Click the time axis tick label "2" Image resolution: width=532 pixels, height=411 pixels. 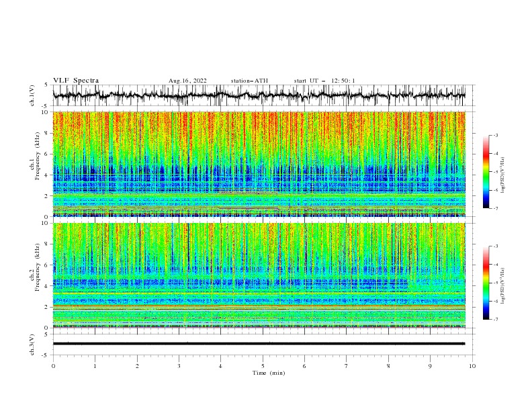pos(137,366)
